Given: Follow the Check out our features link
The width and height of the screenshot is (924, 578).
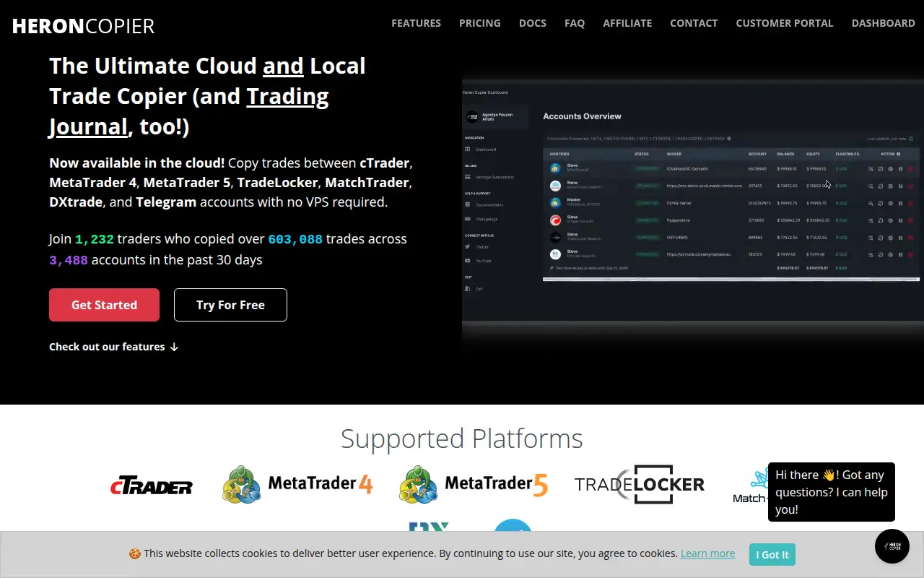Looking at the screenshot, I should 113,347.
